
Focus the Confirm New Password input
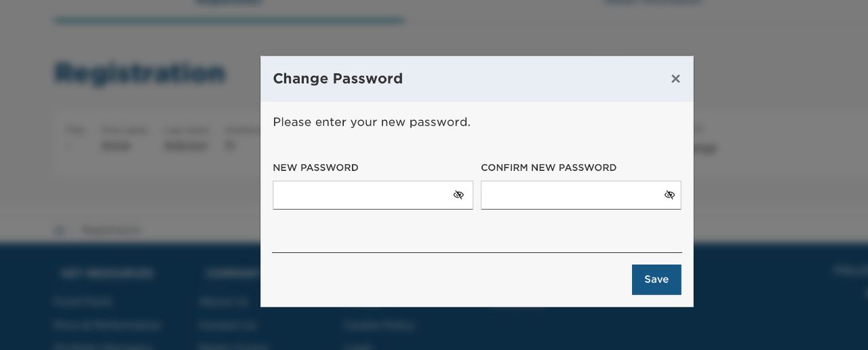point(570,195)
